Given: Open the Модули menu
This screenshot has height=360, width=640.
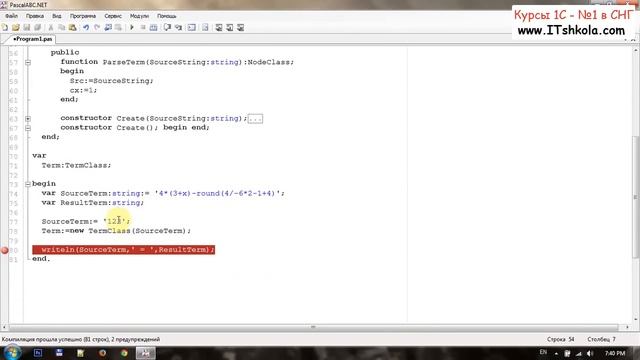Looking at the screenshot, I should coord(139,16).
